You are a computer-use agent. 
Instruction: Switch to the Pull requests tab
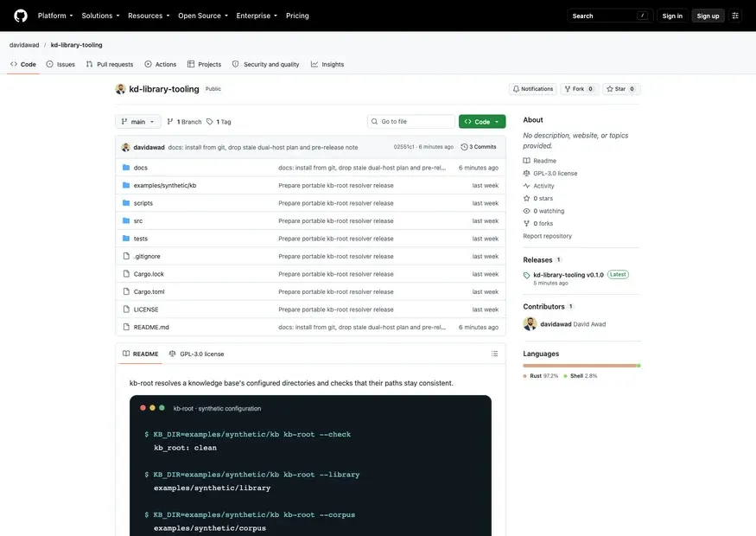tap(110, 64)
